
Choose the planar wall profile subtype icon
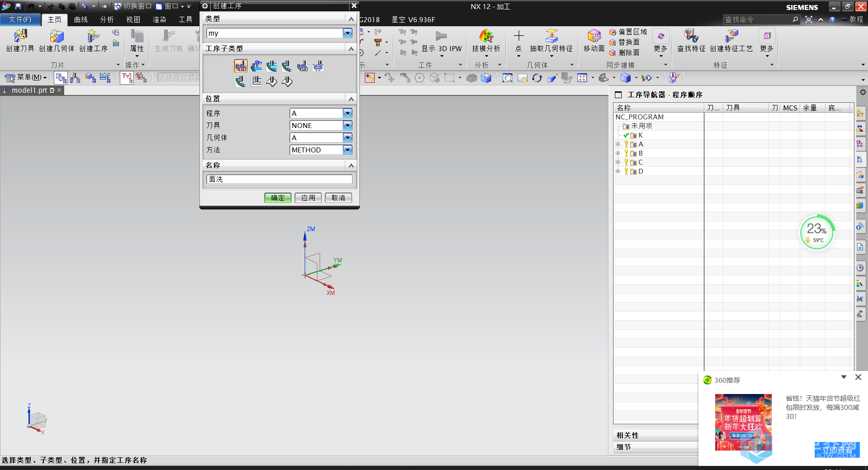(x=256, y=81)
